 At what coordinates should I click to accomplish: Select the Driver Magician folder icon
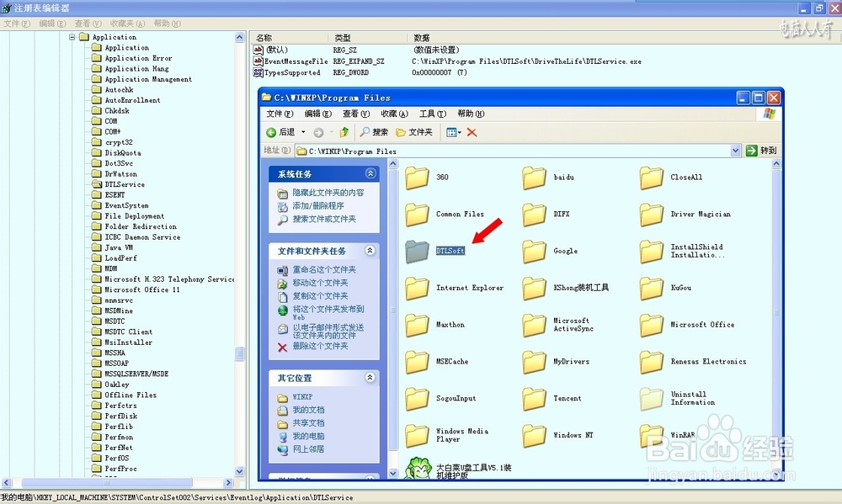[652, 215]
